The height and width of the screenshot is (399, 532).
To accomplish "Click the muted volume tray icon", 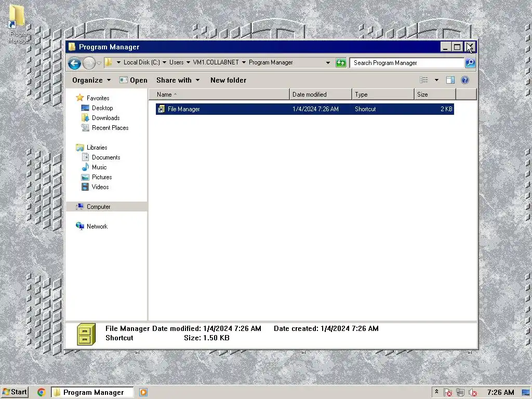I will 473,393.
